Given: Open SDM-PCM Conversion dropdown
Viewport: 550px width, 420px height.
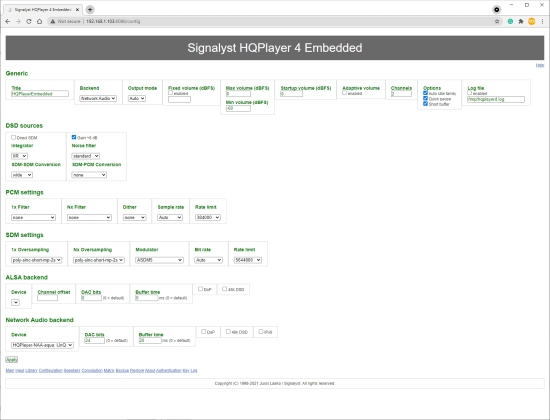Looking at the screenshot, I should tap(89, 175).
